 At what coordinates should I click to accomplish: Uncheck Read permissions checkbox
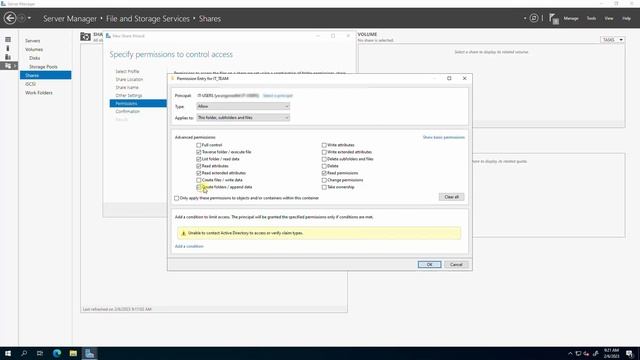click(x=324, y=173)
